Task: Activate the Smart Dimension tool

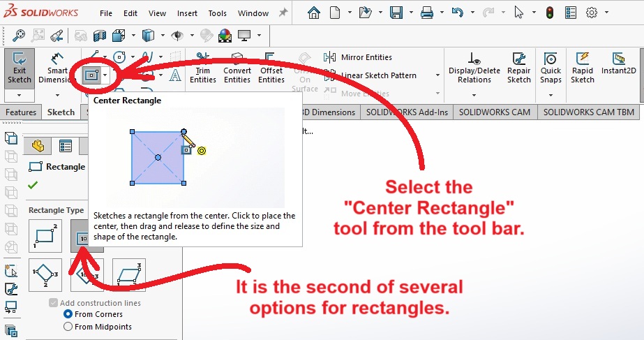Action: pyautogui.click(x=57, y=68)
